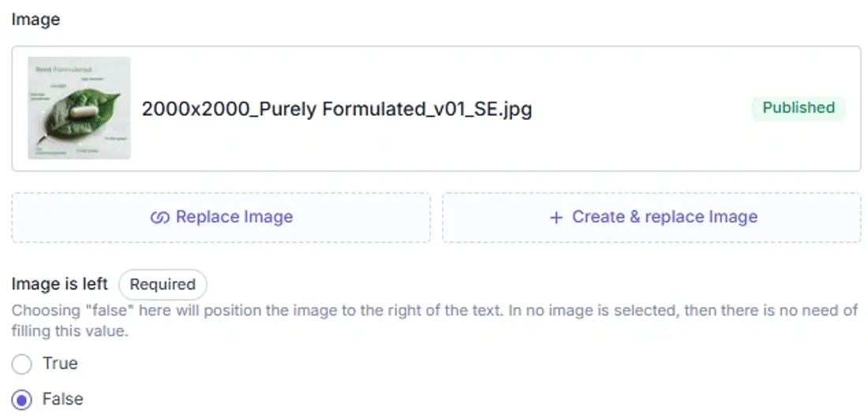Open the 2000x2000_Purely Formulated_v01_SE.jpg filename

click(x=337, y=109)
